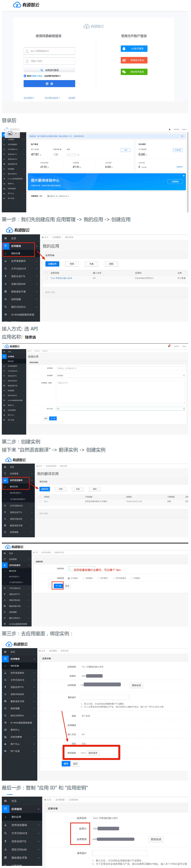Viewport: 191px width, 868px height.
Task: Tick header checkbox beside 应用名称 column
Action: (x=46, y=273)
